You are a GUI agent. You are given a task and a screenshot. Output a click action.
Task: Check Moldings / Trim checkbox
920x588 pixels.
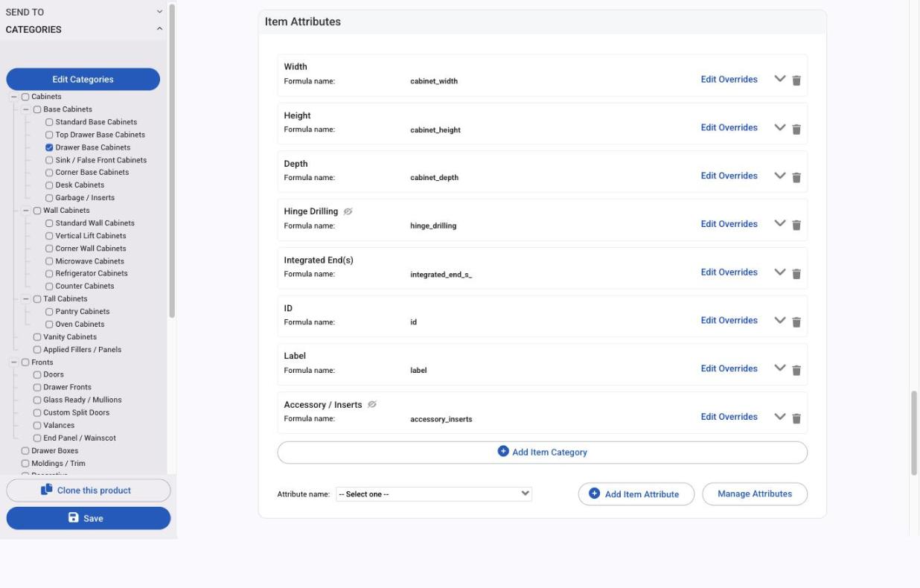pos(25,464)
